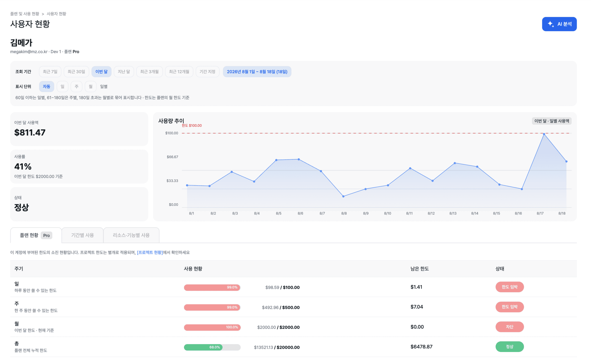Image resolution: width=591 pixels, height=364 pixels.
Task: Set display unit to 월
Action: click(x=90, y=86)
